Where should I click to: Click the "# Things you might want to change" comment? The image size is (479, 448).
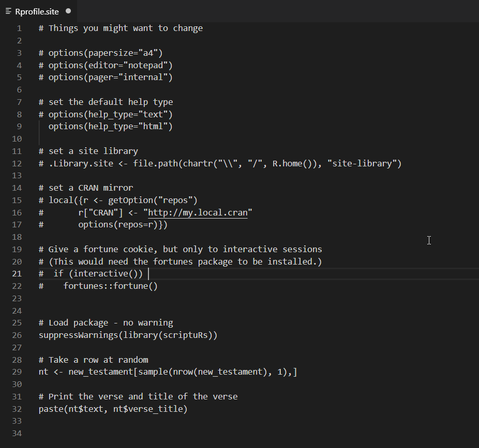click(121, 28)
